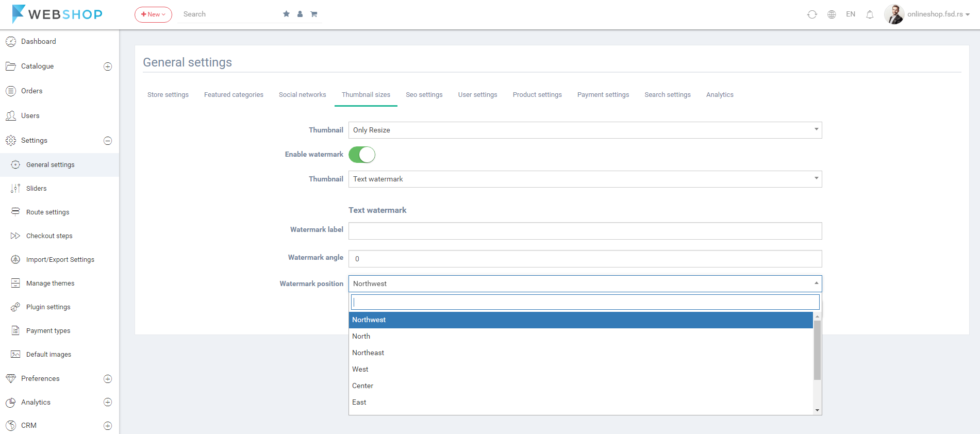Image resolution: width=980 pixels, height=434 pixels.
Task: Choose East watermark position
Action: point(581,403)
